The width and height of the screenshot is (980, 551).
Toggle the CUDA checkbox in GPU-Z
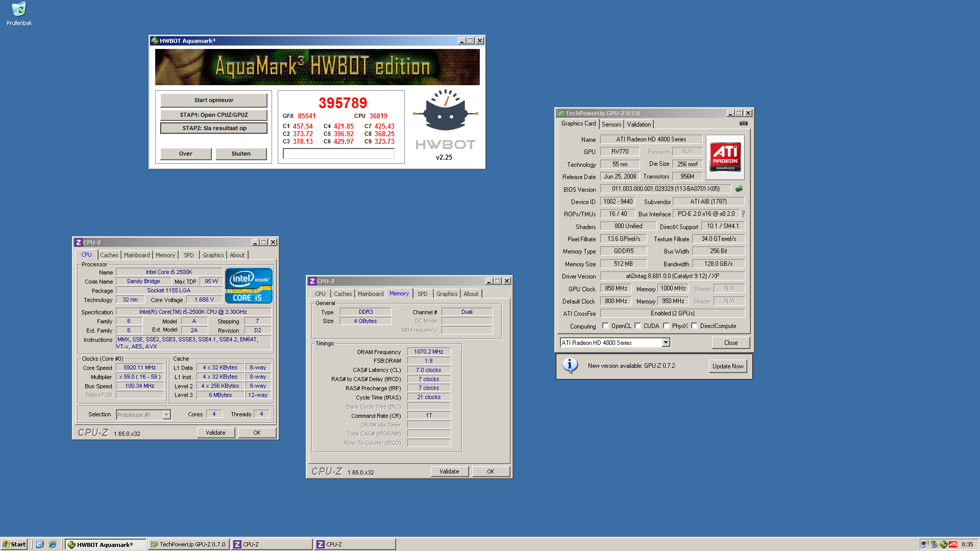(x=638, y=326)
